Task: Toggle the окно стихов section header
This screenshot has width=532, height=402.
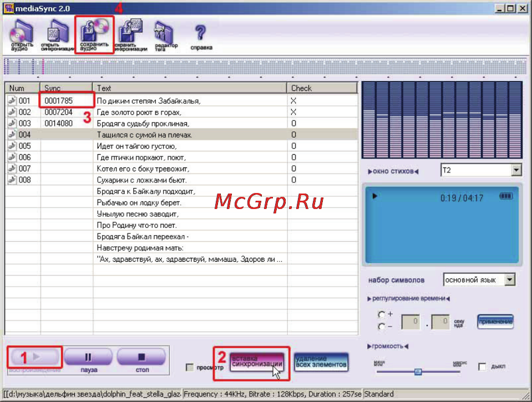Action: (x=393, y=171)
